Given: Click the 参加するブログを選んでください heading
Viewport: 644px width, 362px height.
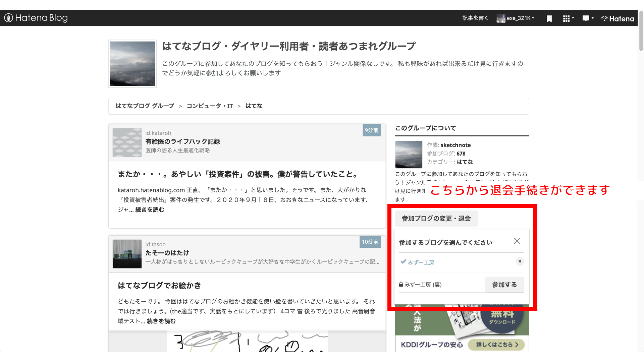Looking at the screenshot, I should tap(446, 243).
